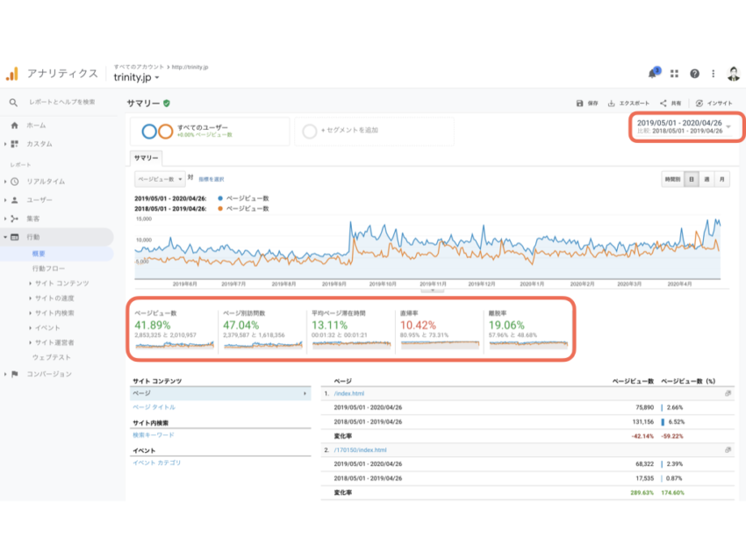Select the 時間別 hourly chart view
746x560 pixels.
[672, 179]
